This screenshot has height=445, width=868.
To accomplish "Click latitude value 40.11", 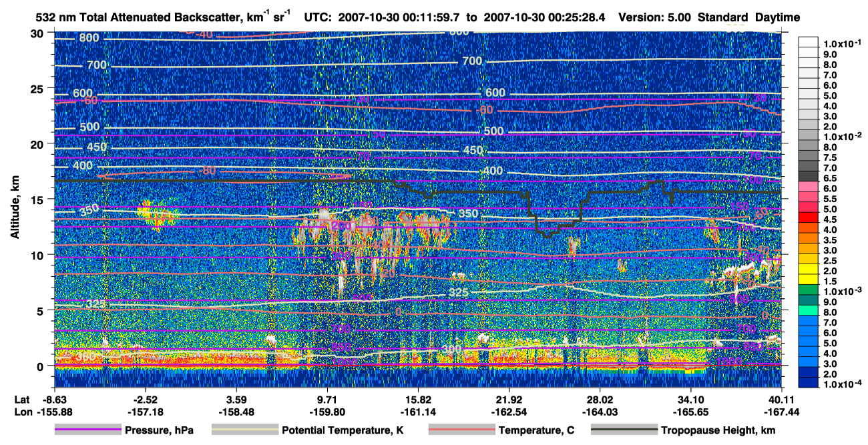I will (781, 399).
